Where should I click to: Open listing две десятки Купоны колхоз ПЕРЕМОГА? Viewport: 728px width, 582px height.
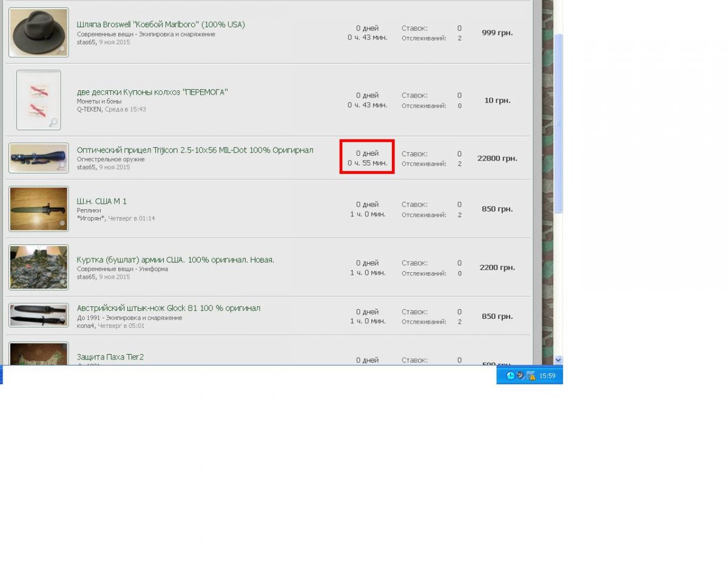pos(152,92)
